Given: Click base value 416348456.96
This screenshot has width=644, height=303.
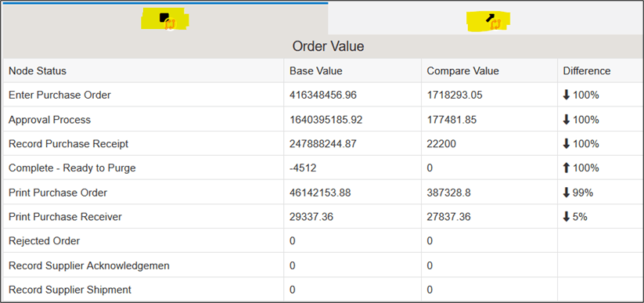Looking at the screenshot, I should (x=323, y=95).
